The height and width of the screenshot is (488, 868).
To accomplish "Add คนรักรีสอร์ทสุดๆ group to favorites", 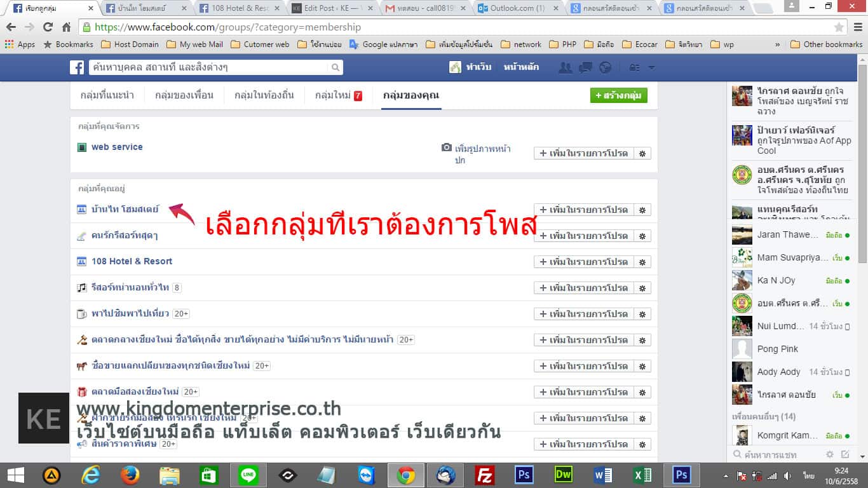I will click(x=584, y=236).
